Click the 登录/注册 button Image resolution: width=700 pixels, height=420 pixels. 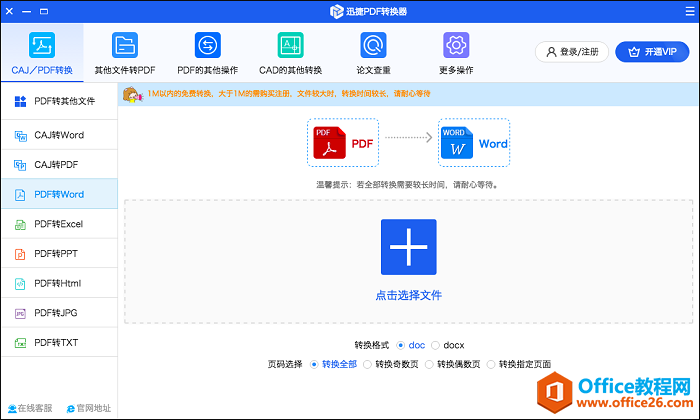[571, 51]
